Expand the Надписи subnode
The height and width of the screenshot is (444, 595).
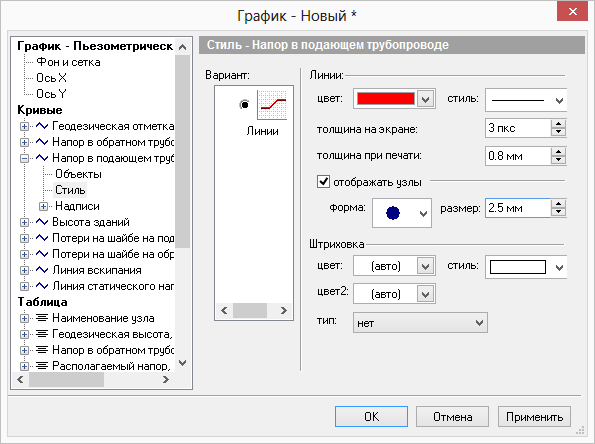tap(43, 206)
